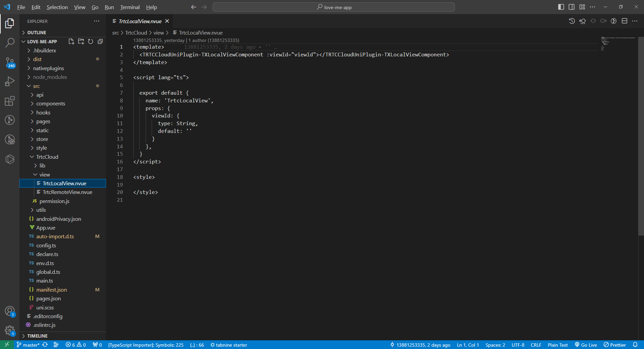Open the Selection menu
This screenshot has width=644, height=349.
pos(57,7)
